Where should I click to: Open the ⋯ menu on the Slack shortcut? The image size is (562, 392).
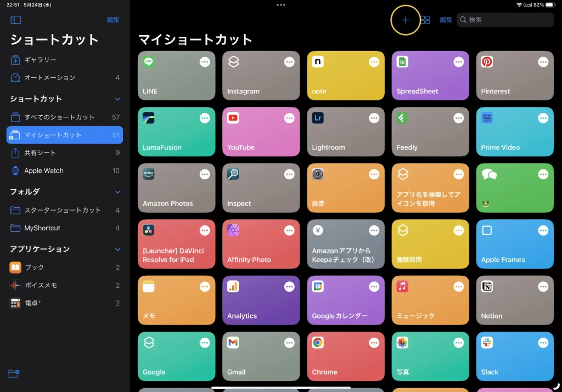[543, 343]
